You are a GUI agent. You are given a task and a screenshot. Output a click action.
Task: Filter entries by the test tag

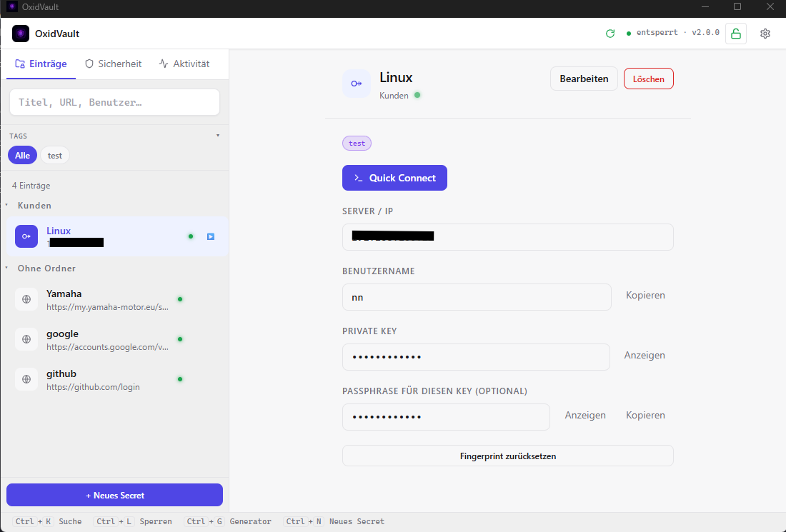coord(54,155)
